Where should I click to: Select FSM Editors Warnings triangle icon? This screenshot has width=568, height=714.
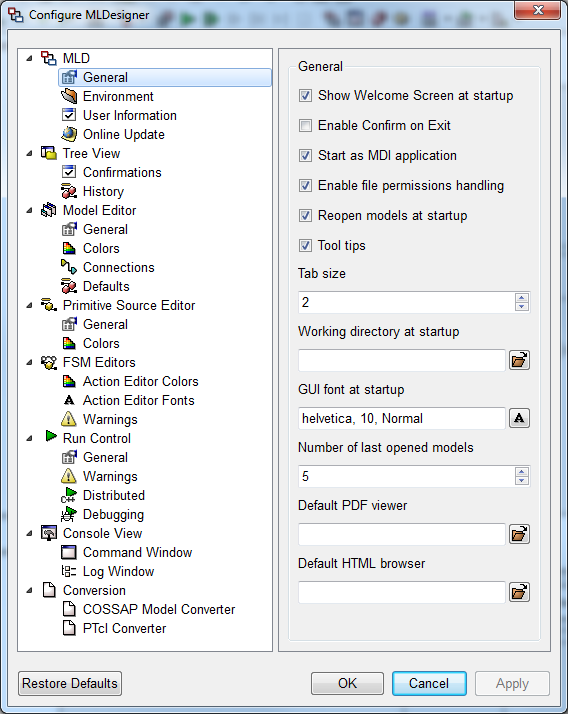(x=69, y=419)
